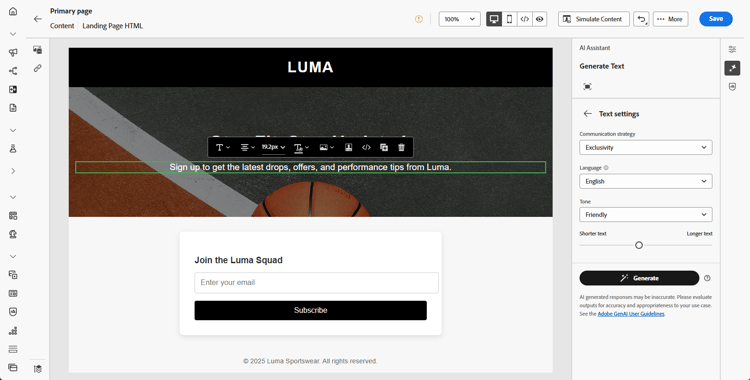The height and width of the screenshot is (380, 750).
Task: Go back from Text settings panel
Action: 587,113
